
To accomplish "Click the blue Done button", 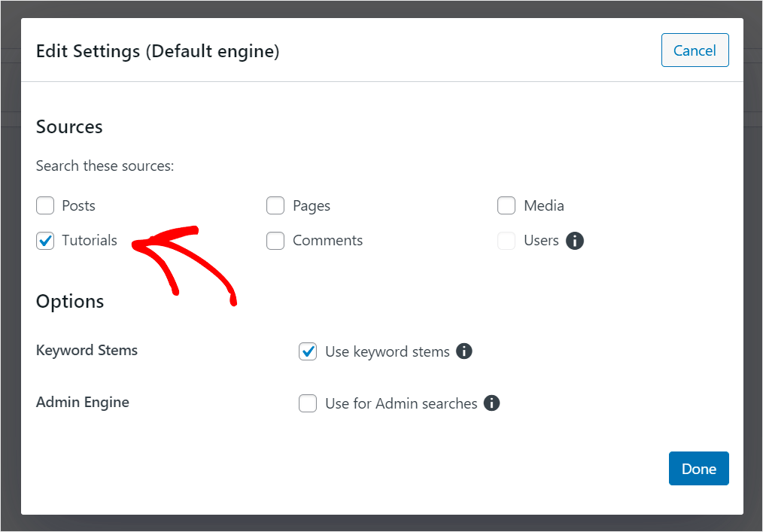I will (698, 469).
